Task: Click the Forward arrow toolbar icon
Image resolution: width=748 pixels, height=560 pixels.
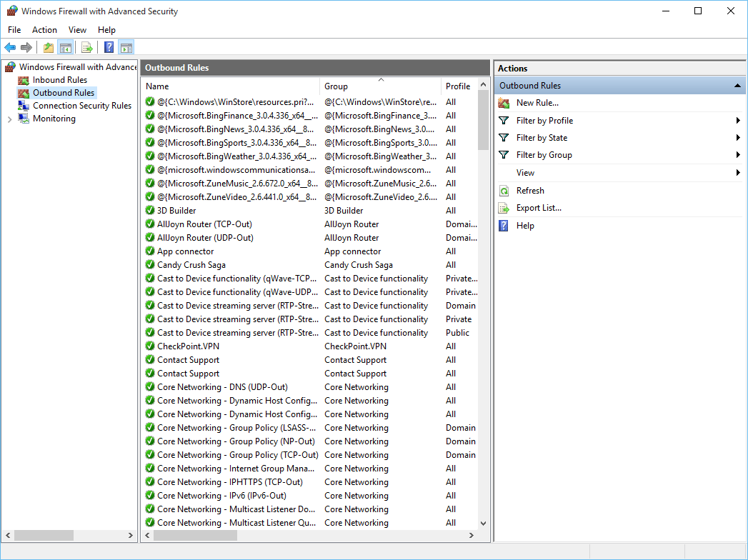Action: coord(26,47)
